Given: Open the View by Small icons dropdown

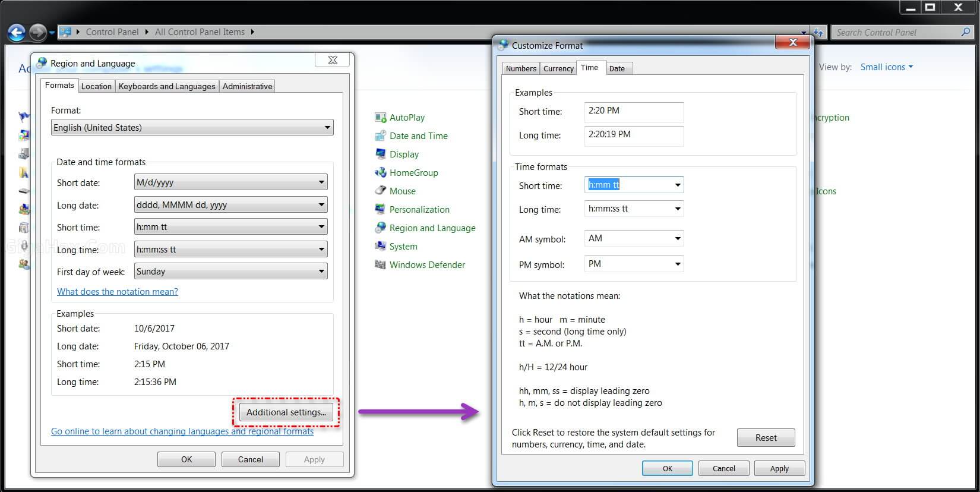Looking at the screenshot, I should click(886, 67).
